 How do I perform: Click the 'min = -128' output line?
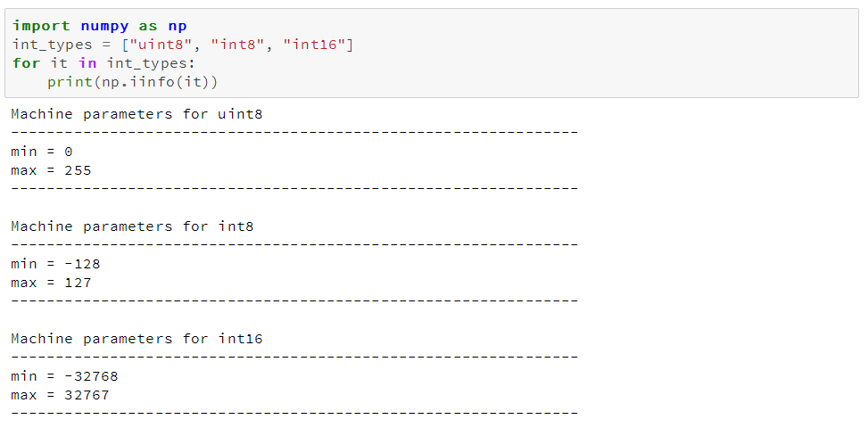coord(55,264)
